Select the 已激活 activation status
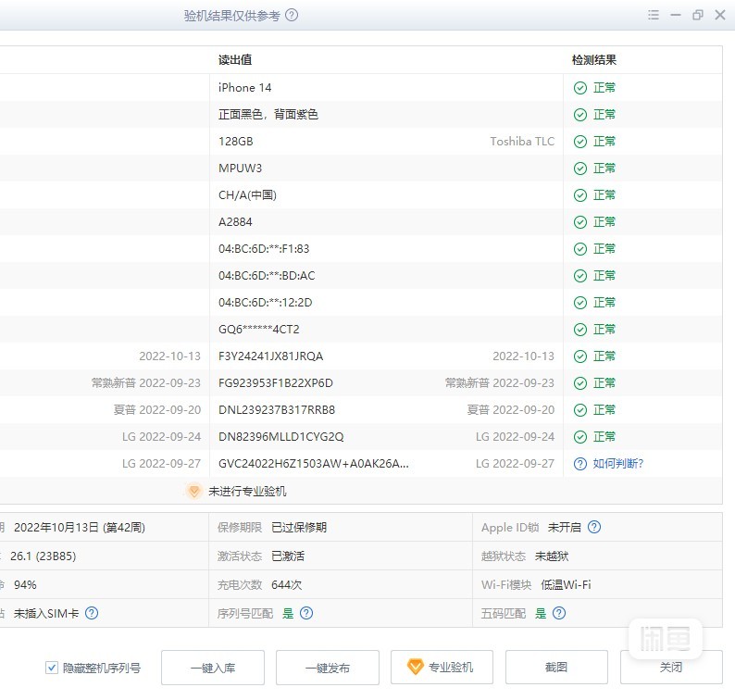The image size is (735, 700). click(x=288, y=556)
